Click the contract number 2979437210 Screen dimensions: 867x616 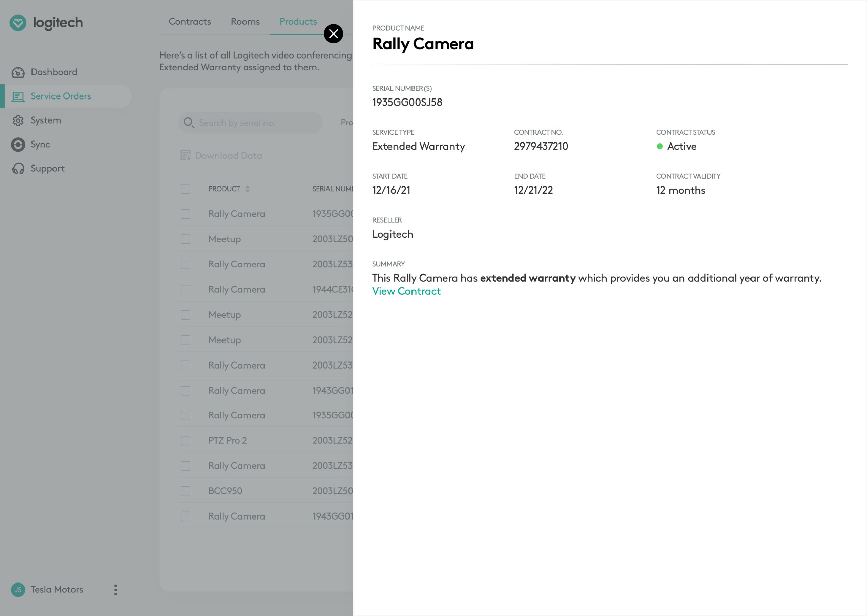pos(541,147)
